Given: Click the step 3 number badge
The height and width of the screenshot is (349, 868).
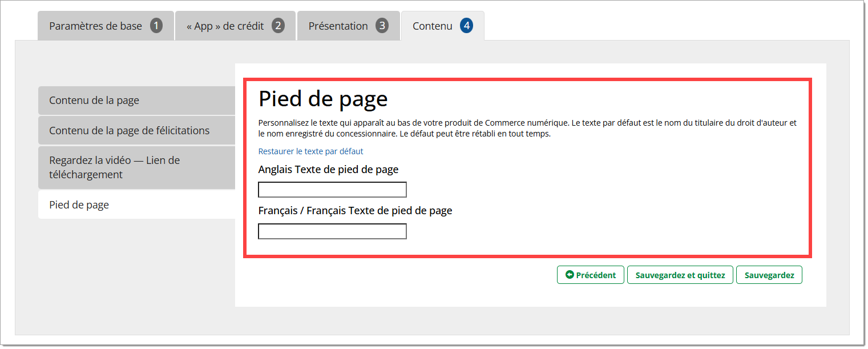Looking at the screenshot, I should 382,26.
